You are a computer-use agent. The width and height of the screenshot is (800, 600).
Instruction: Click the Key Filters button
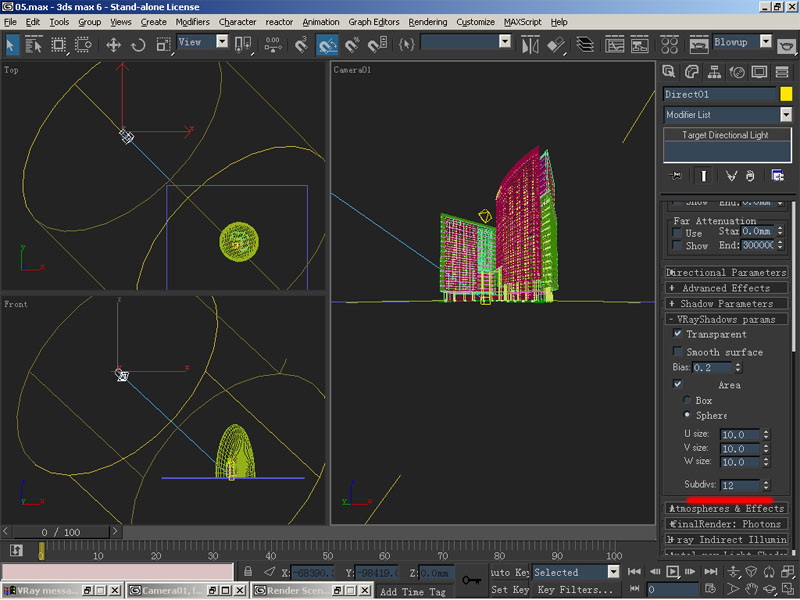pos(574,590)
